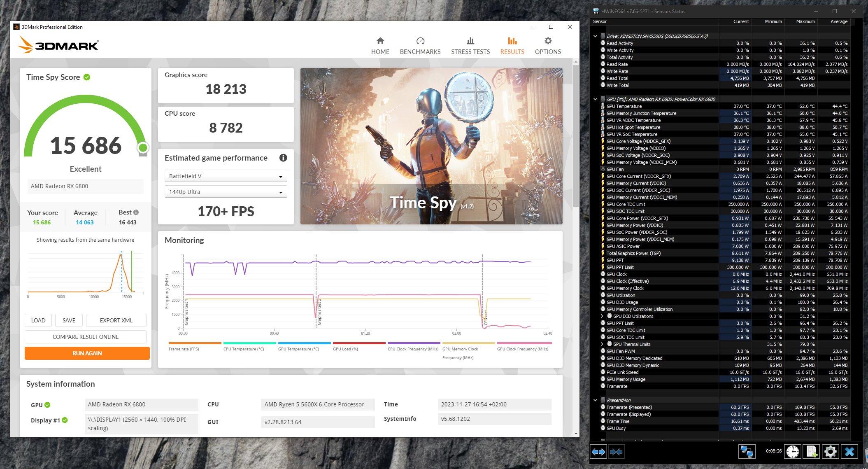Click the info icon beside Estimated game performance

tap(283, 158)
